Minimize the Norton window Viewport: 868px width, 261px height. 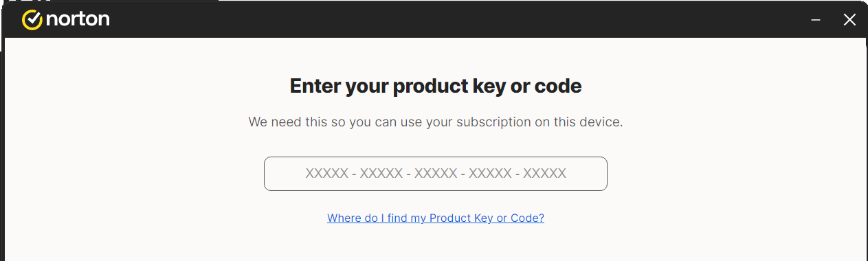[816, 20]
